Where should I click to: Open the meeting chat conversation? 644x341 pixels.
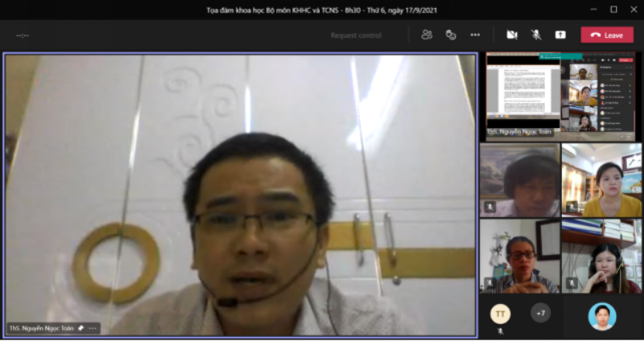pyautogui.click(x=451, y=35)
